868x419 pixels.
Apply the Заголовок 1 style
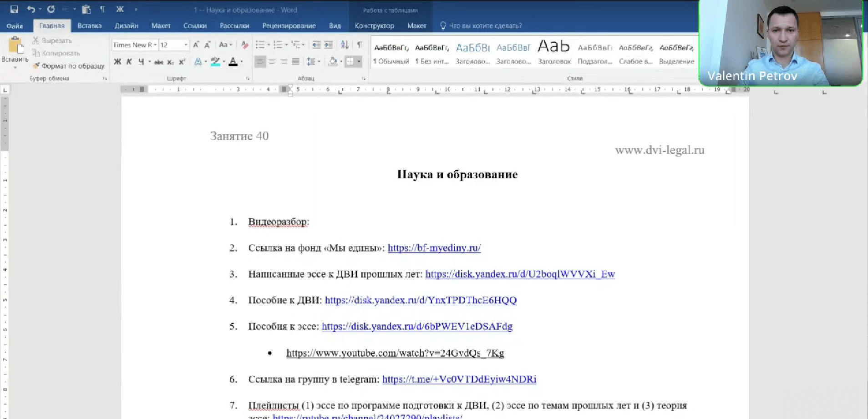click(x=472, y=52)
